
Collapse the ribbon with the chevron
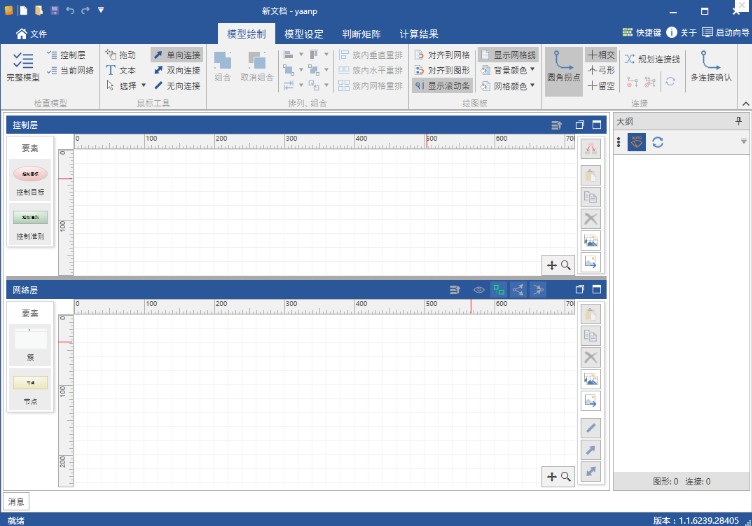tap(745, 104)
